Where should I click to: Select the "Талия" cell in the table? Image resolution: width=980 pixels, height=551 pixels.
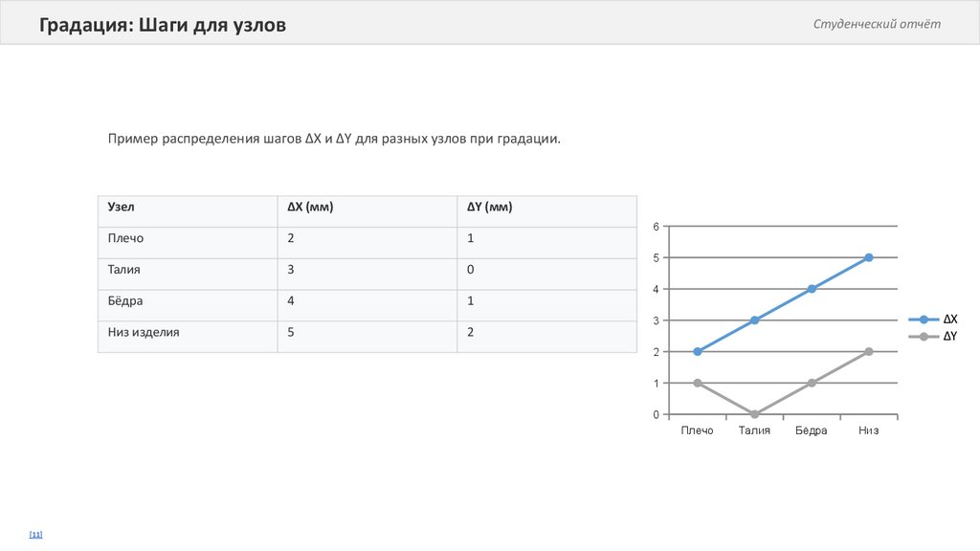124,270
